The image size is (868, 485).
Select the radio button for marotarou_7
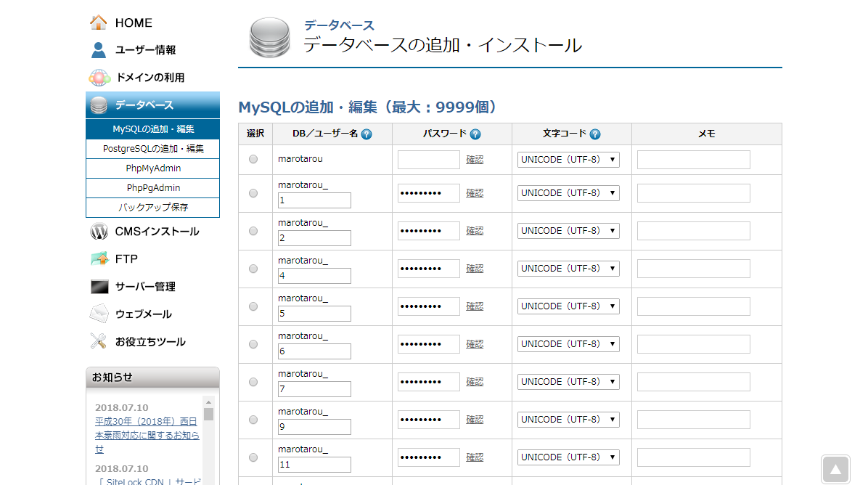click(x=253, y=382)
